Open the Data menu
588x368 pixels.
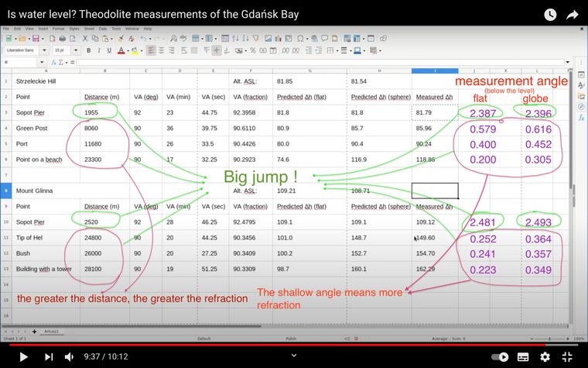click(102, 29)
